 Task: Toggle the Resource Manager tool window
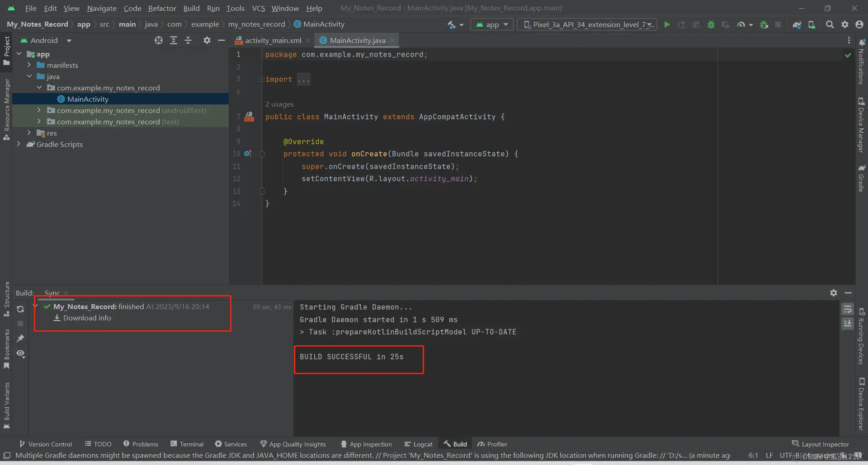(6, 109)
